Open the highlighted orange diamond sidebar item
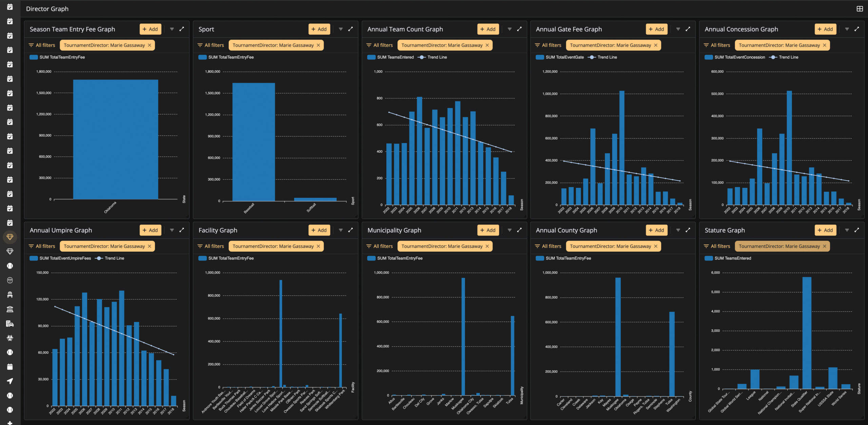 coord(10,237)
